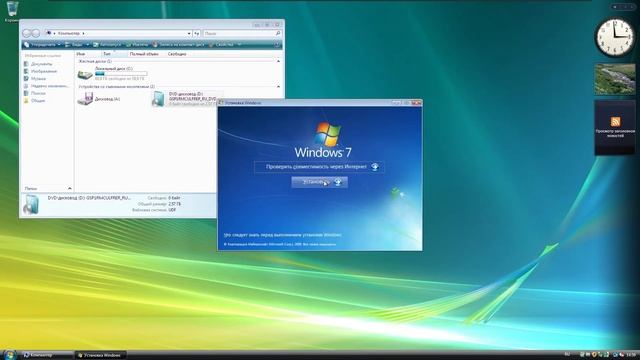Click the computer icon starting the address bar
640x360 pixels.
49,33
